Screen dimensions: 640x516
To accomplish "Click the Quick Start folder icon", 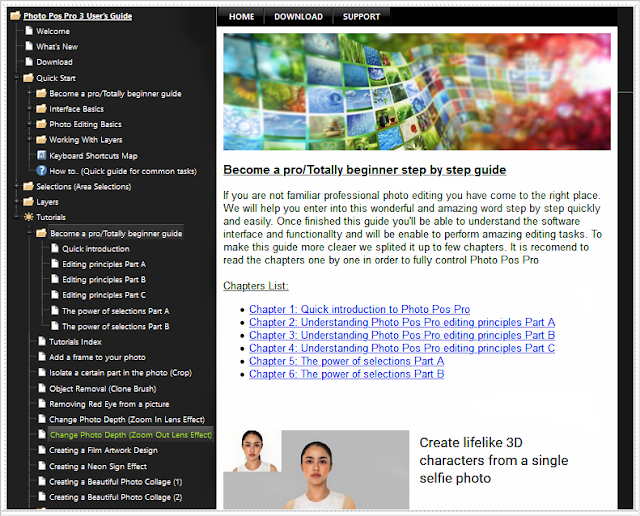I will [28, 78].
